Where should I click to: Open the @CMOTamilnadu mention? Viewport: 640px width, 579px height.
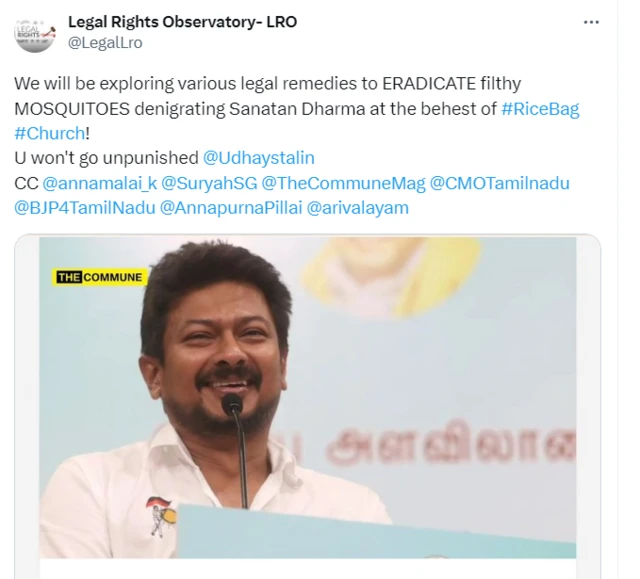pyautogui.click(x=499, y=183)
